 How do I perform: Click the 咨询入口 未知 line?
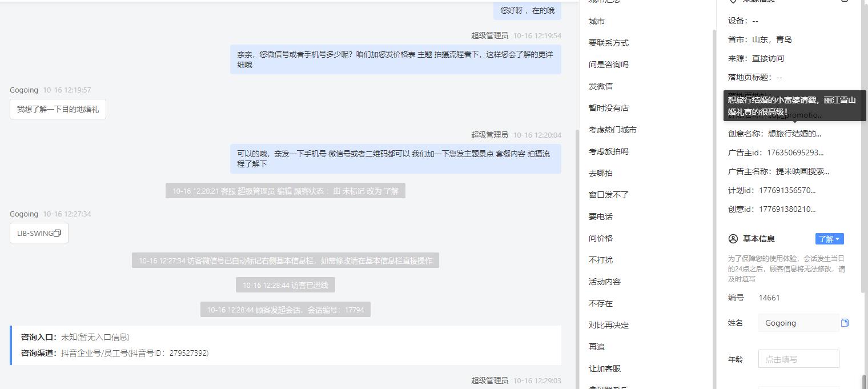click(75, 337)
